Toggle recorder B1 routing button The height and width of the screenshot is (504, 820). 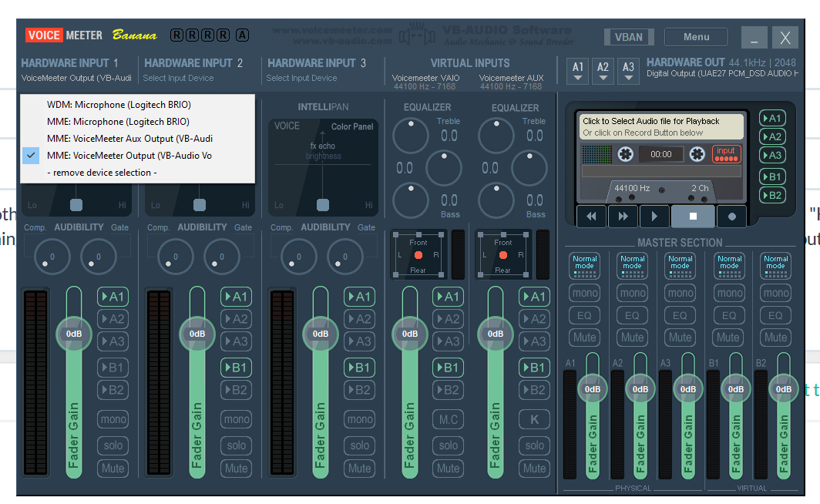(772, 176)
